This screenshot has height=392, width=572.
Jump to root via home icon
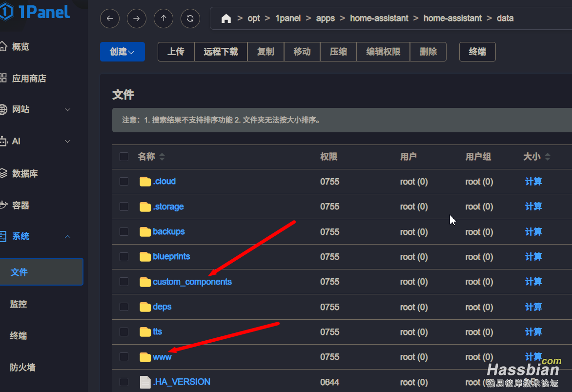point(226,18)
